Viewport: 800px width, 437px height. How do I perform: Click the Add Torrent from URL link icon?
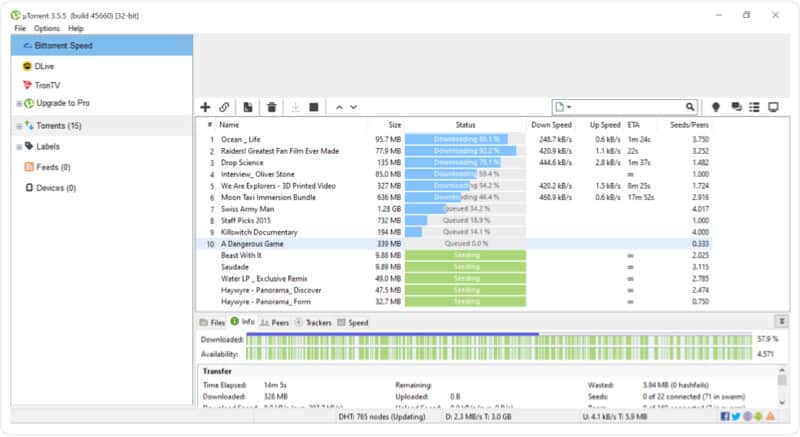tap(224, 107)
